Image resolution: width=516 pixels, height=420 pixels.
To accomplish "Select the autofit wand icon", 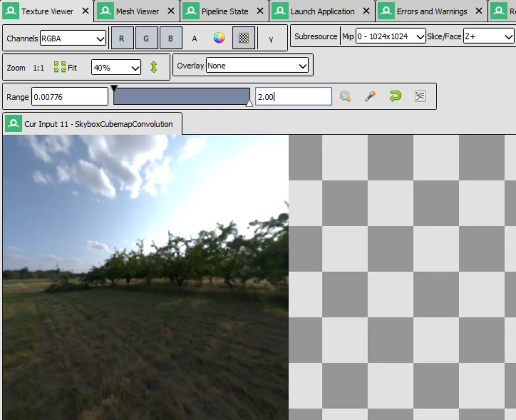I will pyautogui.click(x=370, y=96).
